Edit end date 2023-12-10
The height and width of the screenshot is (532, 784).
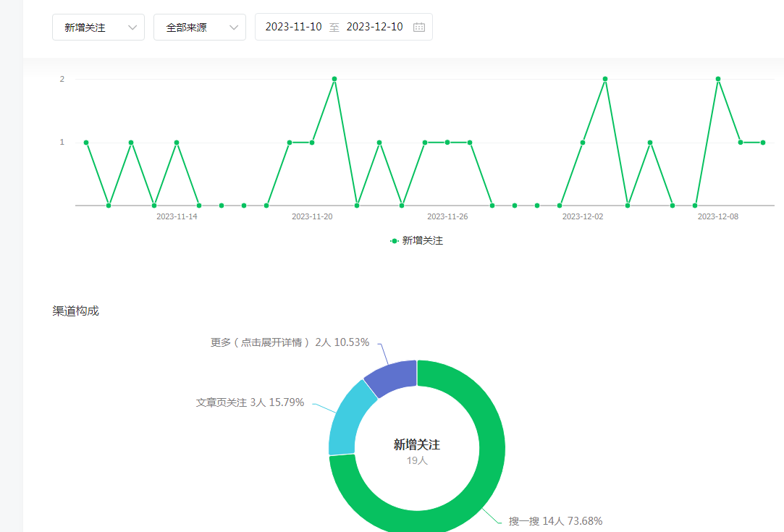click(374, 27)
